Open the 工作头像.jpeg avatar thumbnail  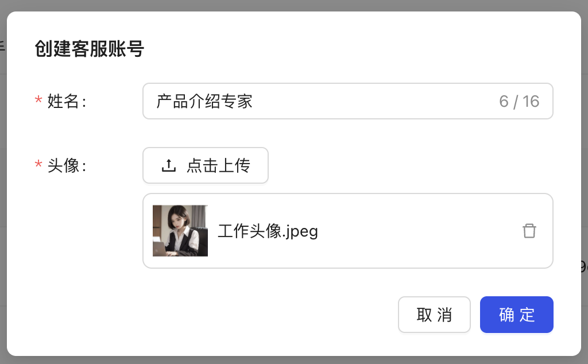coord(180,231)
